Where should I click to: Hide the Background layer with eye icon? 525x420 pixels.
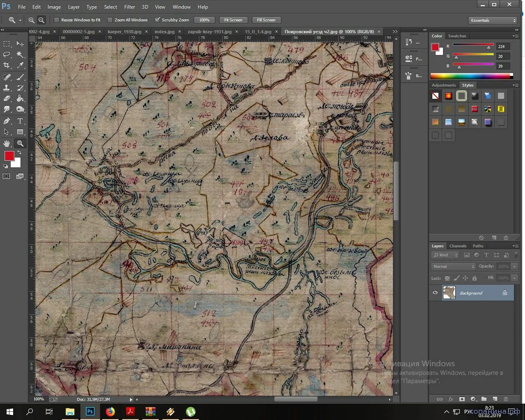click(x=435, y=293)
